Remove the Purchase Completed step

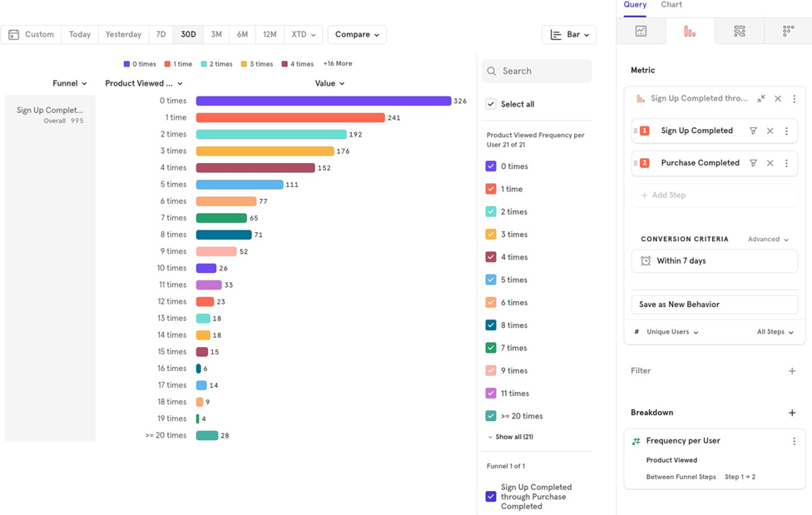point(770,164)
